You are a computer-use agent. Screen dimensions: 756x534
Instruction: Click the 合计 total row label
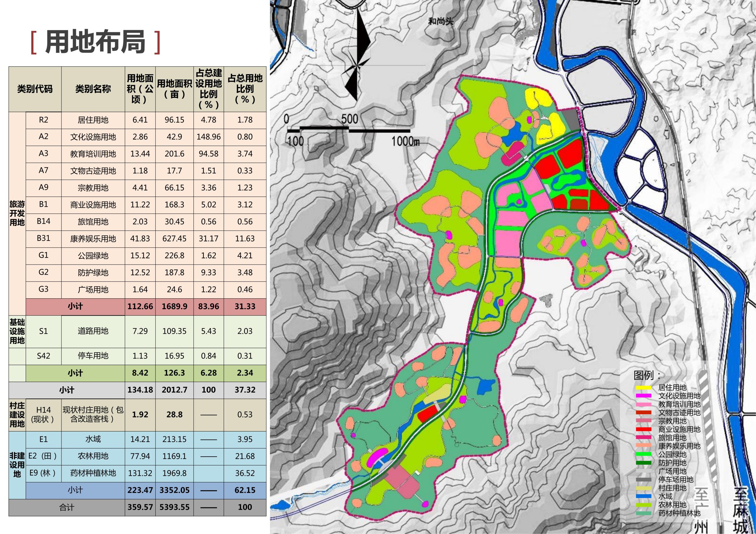click(66, 507)
